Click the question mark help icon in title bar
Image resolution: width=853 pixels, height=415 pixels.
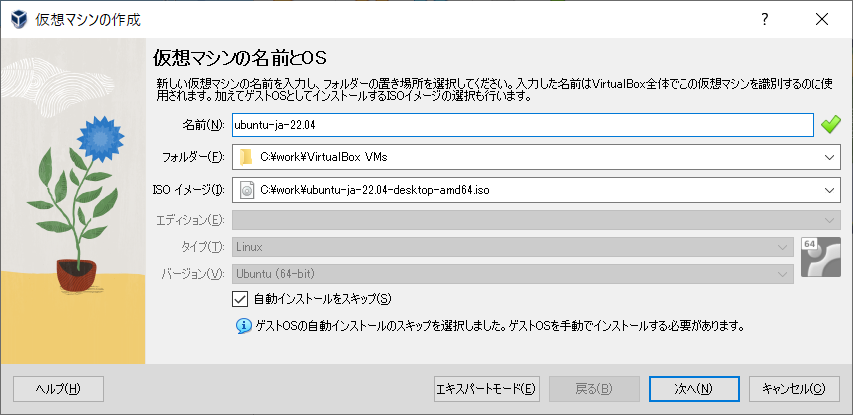(x=765, y=20)
